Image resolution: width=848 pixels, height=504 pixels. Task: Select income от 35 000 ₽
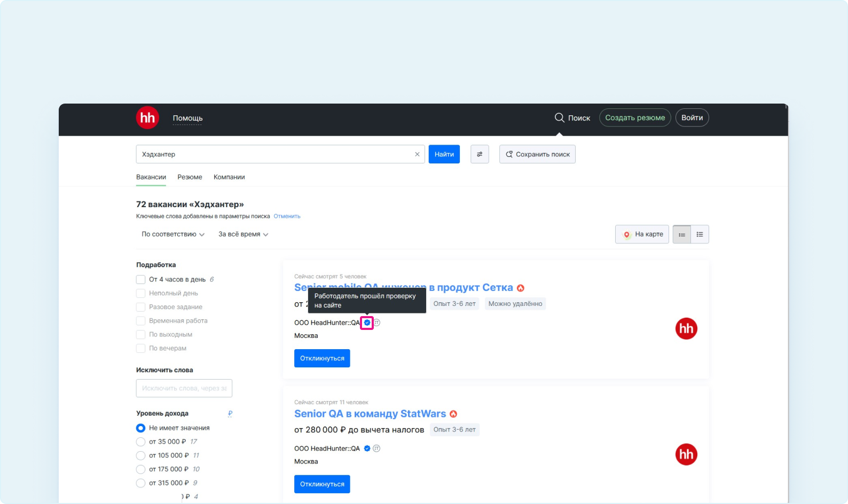(x=141, y=442)
